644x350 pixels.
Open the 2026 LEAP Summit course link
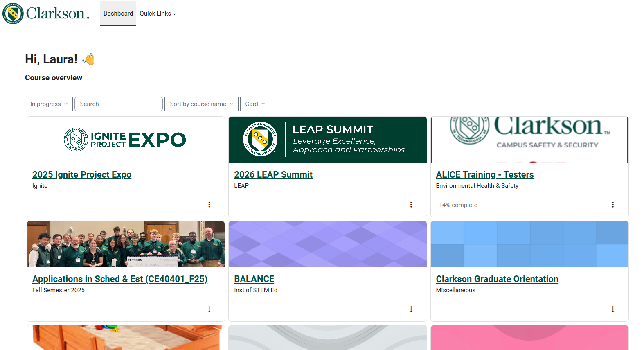tap(273, 175)
